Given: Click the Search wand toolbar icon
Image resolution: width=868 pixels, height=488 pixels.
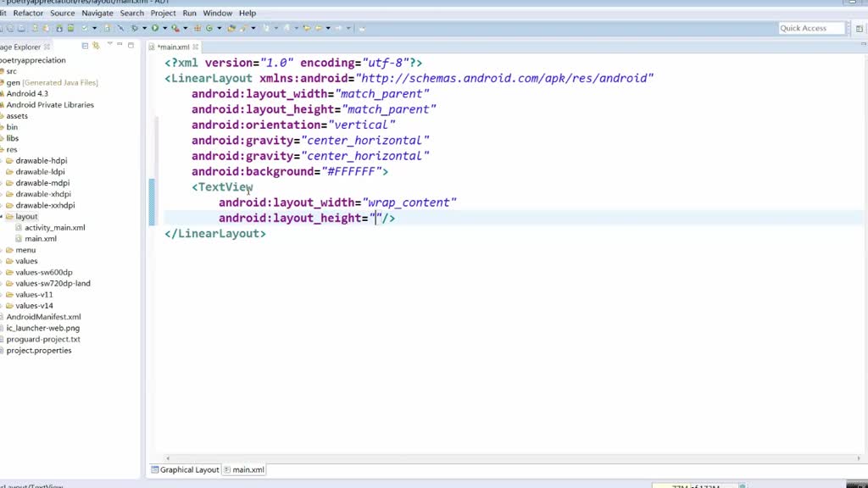Looking at the screenshot, I should [x=242, y=28].
